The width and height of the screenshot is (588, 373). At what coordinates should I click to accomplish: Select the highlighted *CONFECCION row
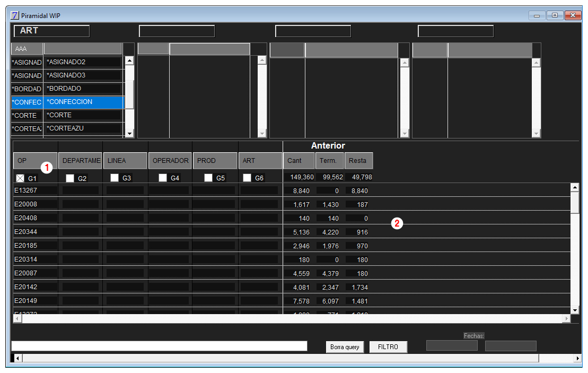pos(67,102)
